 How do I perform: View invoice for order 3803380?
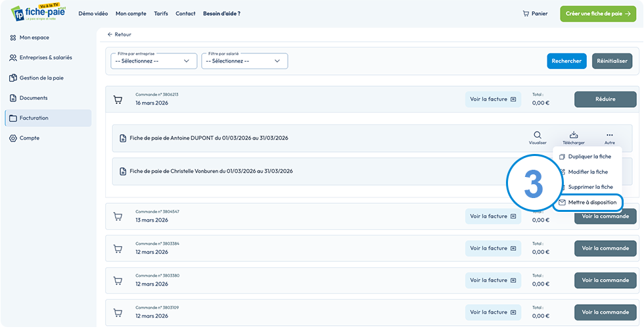coord(493,280)
